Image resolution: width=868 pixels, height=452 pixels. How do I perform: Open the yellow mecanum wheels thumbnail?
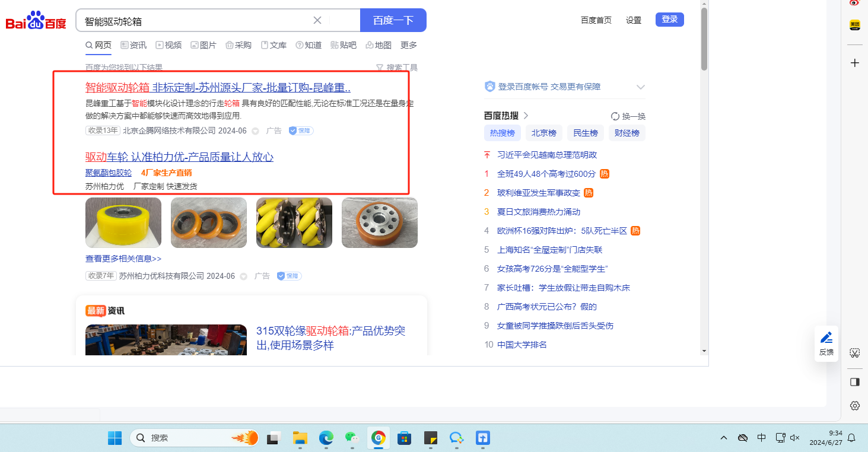tap(294, 222)
